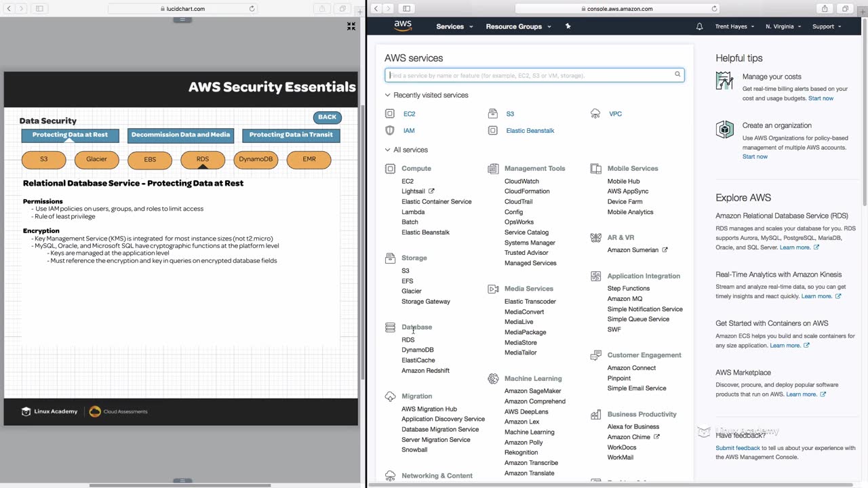Click the Storage category icon
Screen dimensions: 868x488
[x=390, y=258]
